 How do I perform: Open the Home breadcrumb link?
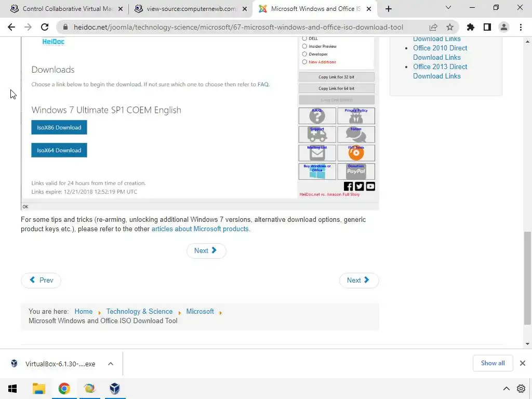(x=84, y=312)
